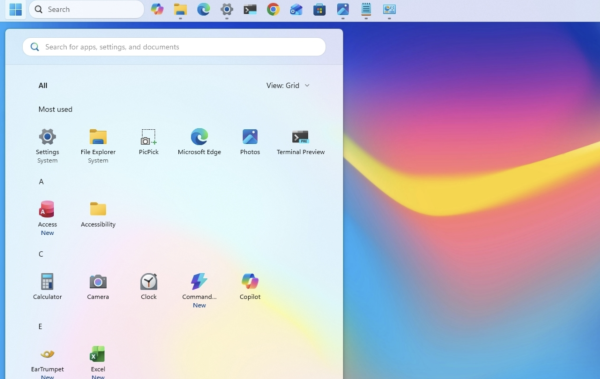Click the letter E section header

coord(40,326)
